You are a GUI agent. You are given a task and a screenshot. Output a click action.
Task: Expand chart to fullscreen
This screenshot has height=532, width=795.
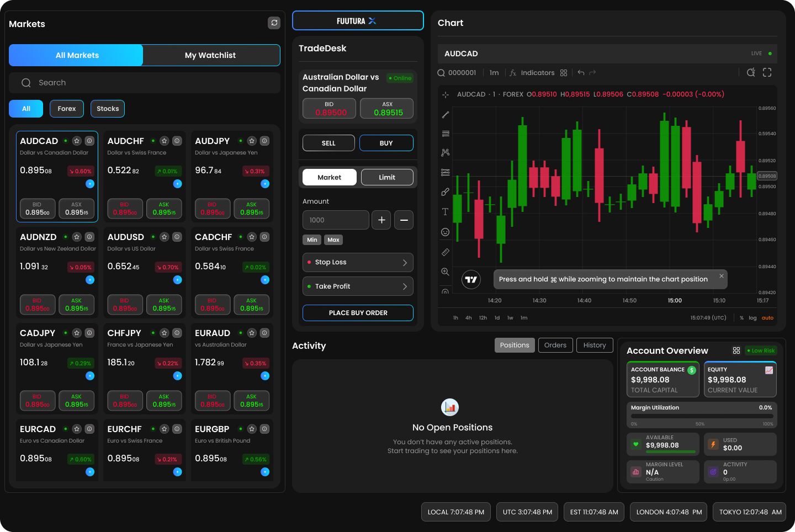tap(767, 72)
